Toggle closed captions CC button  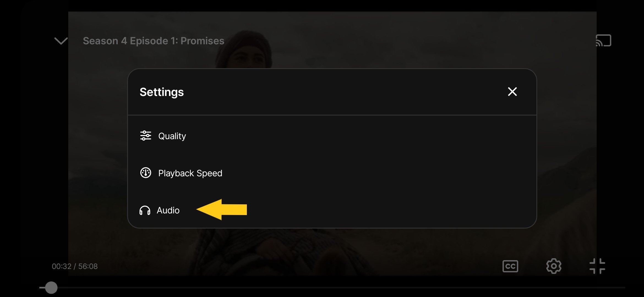[x=510, y=266]
